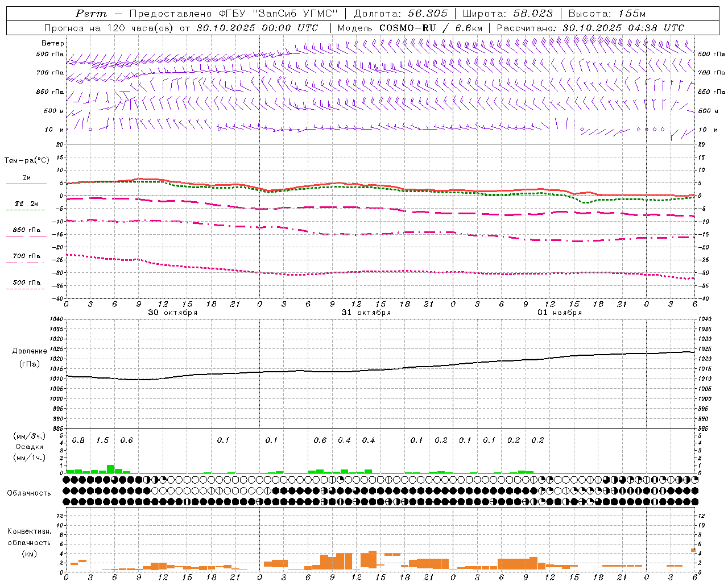Image resolution: width=728 pixels, height=582 pixels.
Task: Click the "985" bottom pressure axis value on left
Action: pos(59,429)
